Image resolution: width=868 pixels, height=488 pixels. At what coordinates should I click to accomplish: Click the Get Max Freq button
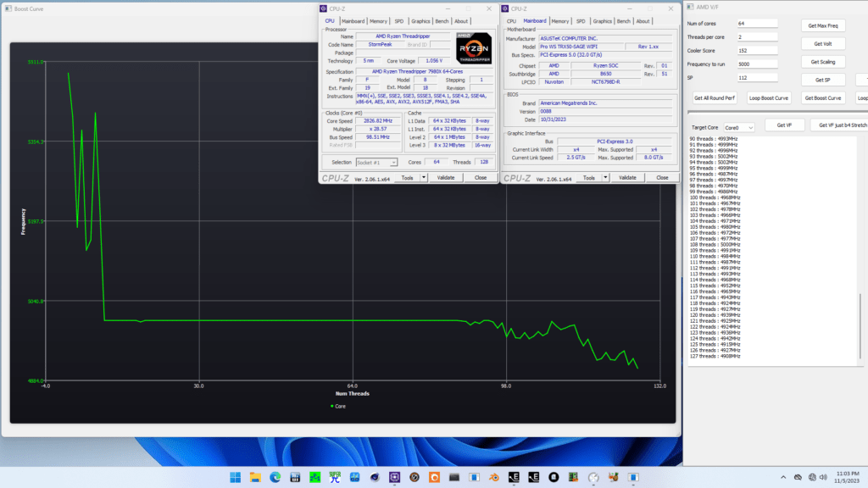pyautogui.click(x=823, y=26)
